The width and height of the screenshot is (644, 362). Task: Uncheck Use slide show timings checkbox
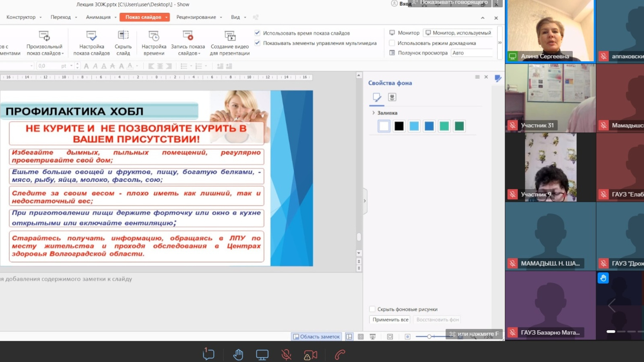coord(258,33)
